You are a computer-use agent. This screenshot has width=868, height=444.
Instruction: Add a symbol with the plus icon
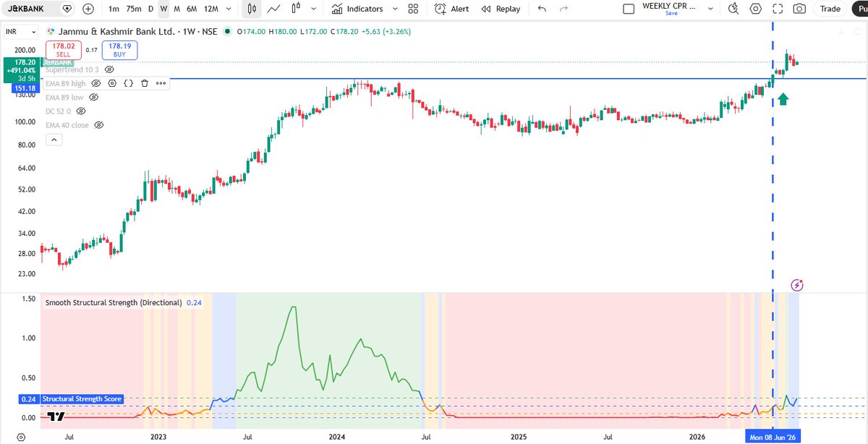[88, 9]
